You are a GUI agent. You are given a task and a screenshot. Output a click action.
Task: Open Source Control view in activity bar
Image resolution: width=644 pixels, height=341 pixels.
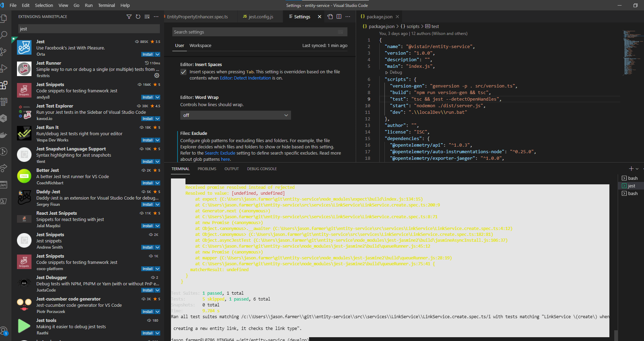4,52
